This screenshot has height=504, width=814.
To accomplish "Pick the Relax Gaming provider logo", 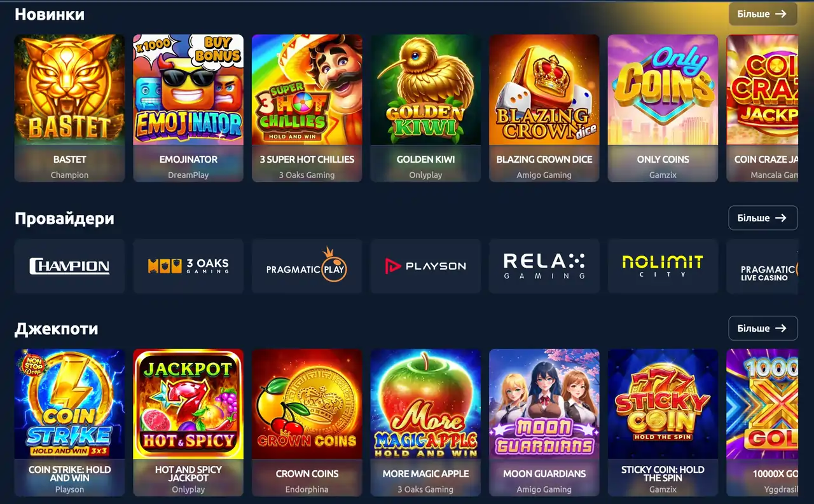I will (x=544, y=266).
